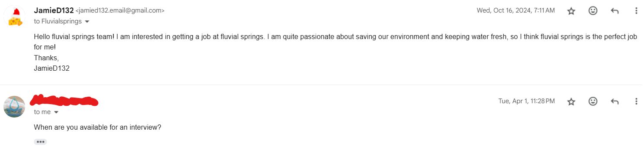Click the 'Hello fluvial springs team' message body
644x157 pixels.
[335, 52]
